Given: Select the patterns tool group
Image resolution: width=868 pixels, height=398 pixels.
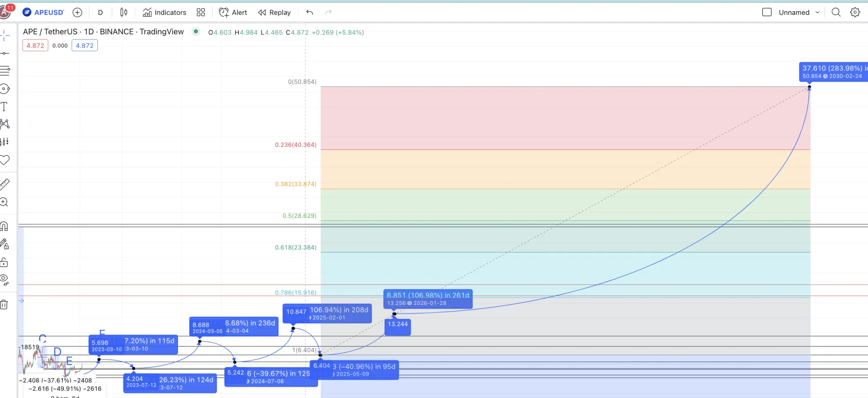Looking at the screenshot, I should pyautogui.click(x=5, y=124).
